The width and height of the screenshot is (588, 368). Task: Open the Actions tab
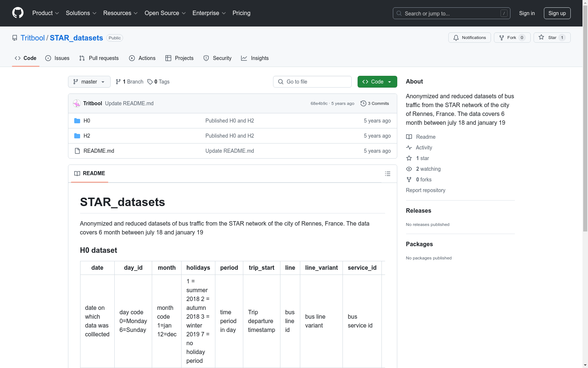point(142,58)
